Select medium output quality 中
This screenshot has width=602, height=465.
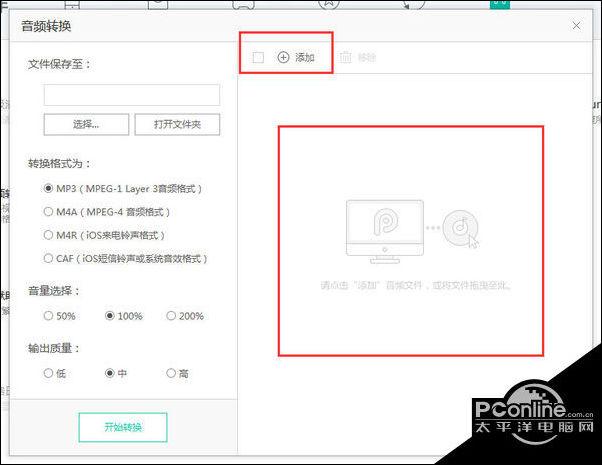[x=109, y=373]
